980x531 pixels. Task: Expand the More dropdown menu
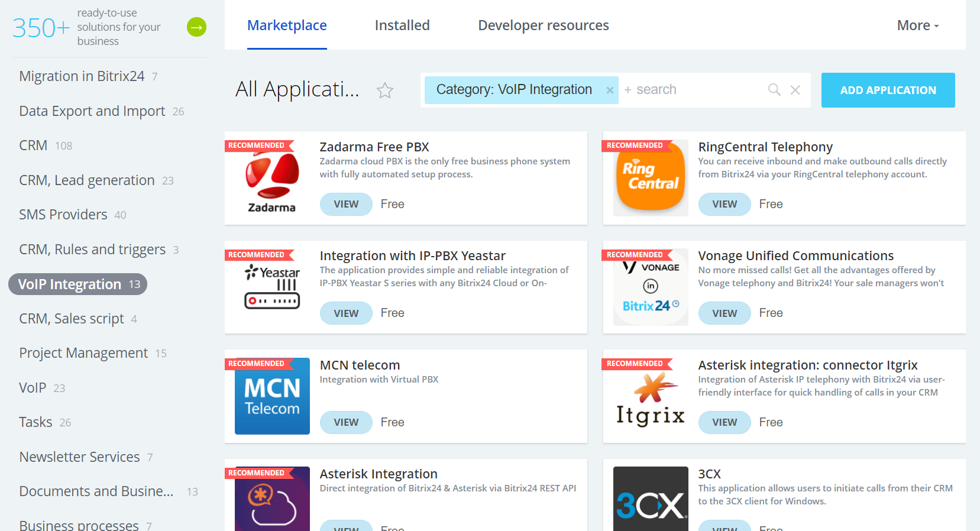tap(918, 25)
